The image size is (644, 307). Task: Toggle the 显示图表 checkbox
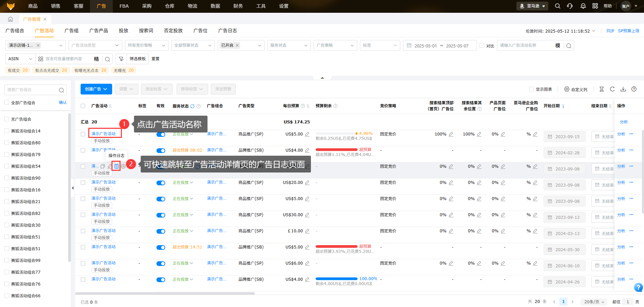pyautogui.click(x=531, y=89)
